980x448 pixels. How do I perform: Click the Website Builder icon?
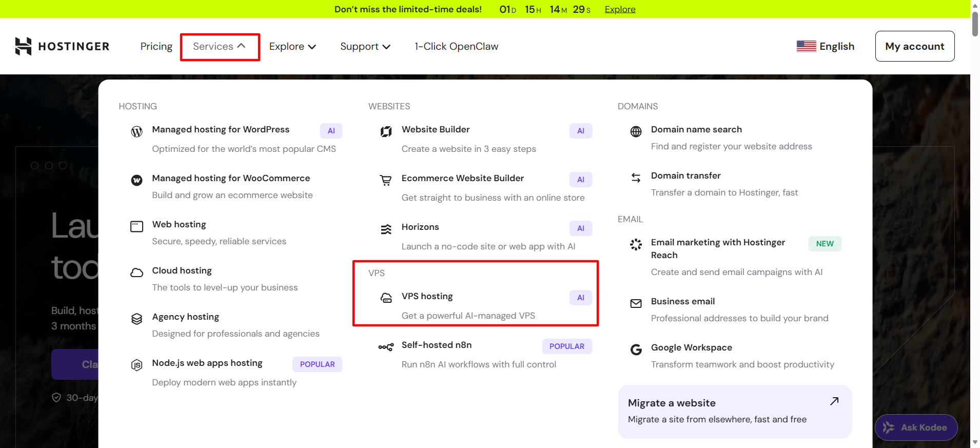click(386, 131)
